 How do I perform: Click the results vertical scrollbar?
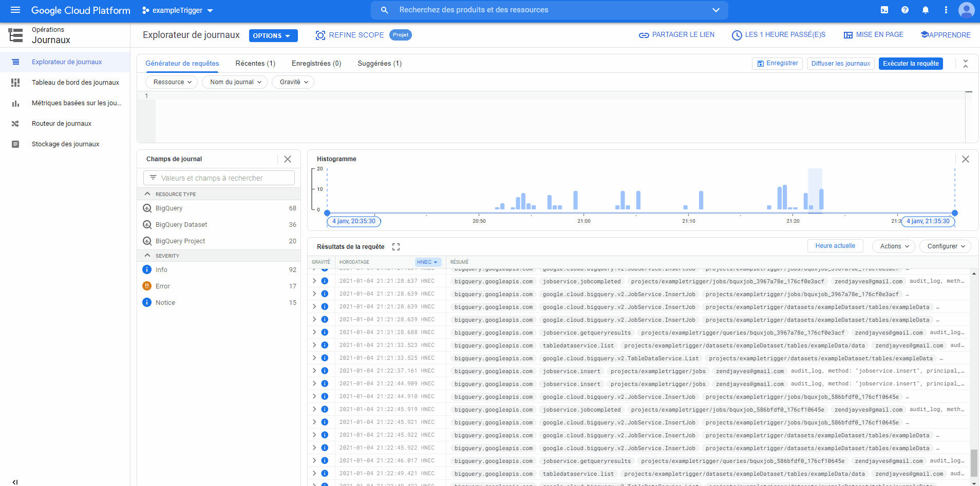(974, 463)
